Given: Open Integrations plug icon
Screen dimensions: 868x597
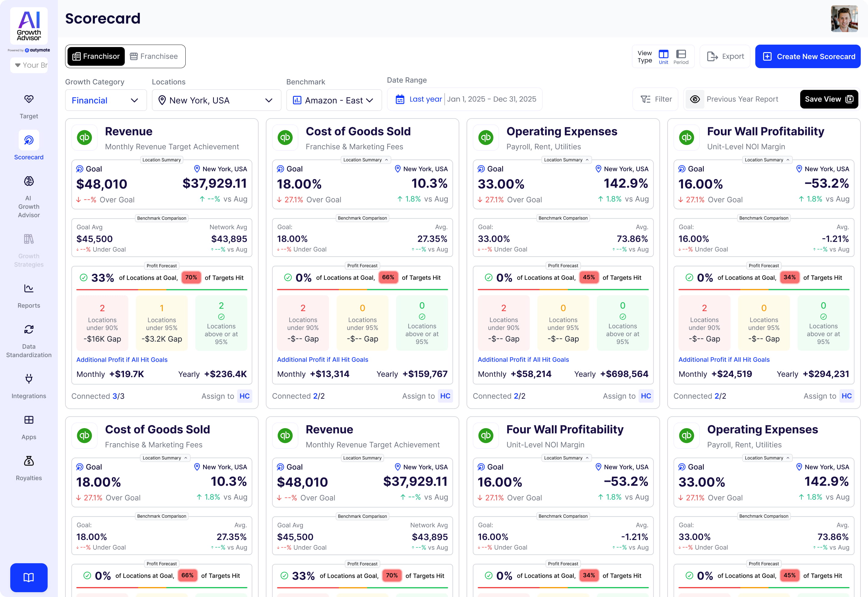Looking at the screenshot, I should pos(29,379).
